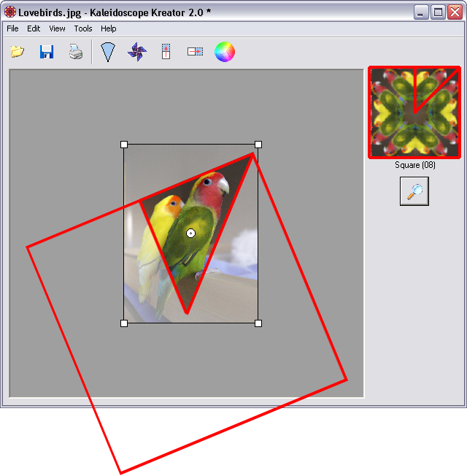
Task: Open the Tools menu
Action: [x=83, y=28]
